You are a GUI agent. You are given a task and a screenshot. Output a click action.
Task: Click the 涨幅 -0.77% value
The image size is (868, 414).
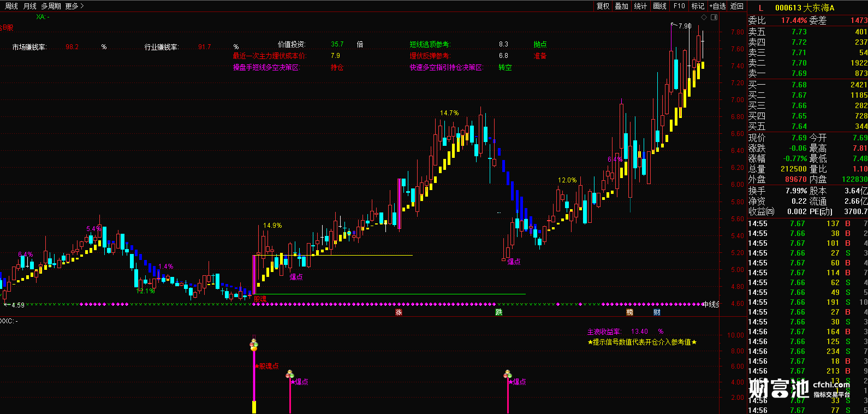pos(795,158)
